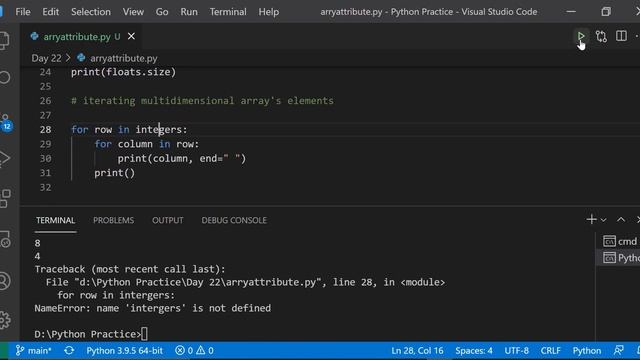Open the Explorer view in activity bar

(4, 40)
